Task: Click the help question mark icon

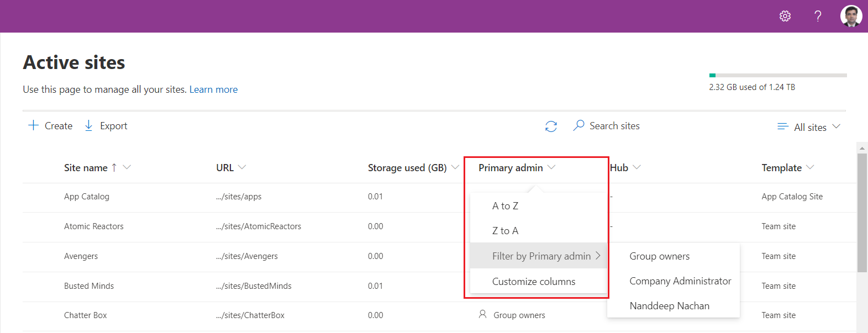Action: (818, 16)
